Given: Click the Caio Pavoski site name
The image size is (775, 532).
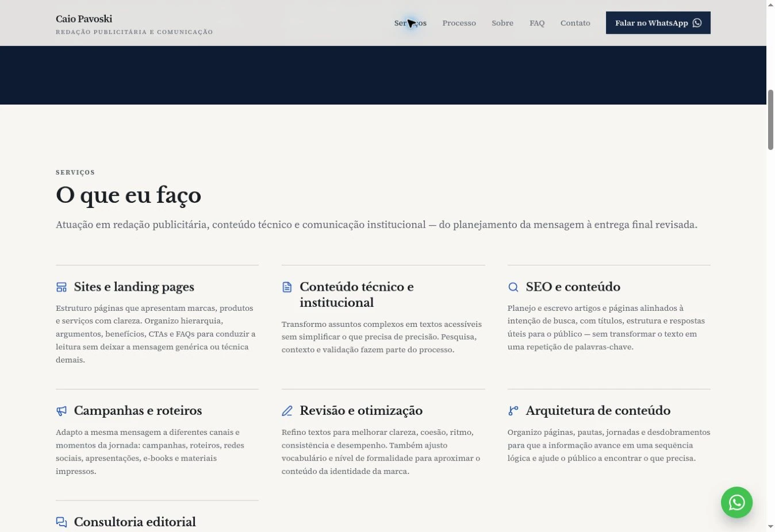Looking at the screenshot, I should [x=84, y=19].
